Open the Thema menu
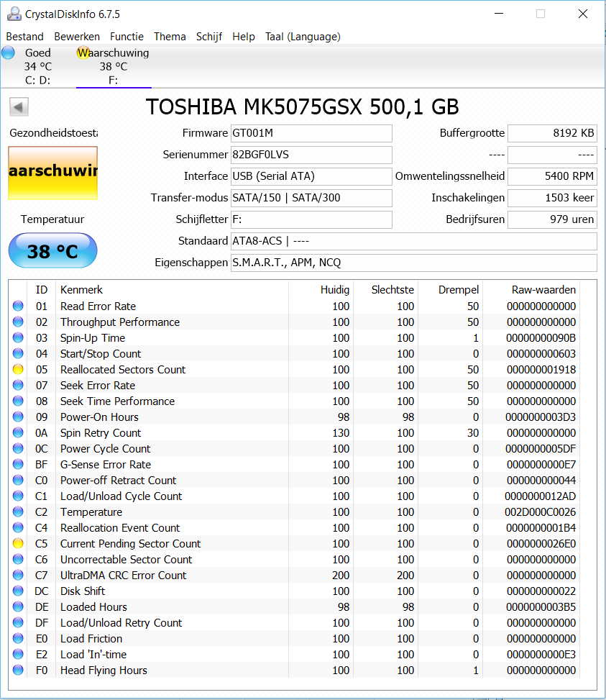The width and height of the screenshot is (606, 700). [170, 37]
